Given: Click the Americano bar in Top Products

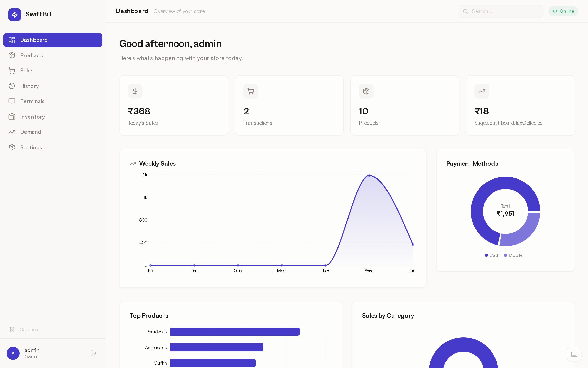Looking at the screenshot, I should click(217, 347).
